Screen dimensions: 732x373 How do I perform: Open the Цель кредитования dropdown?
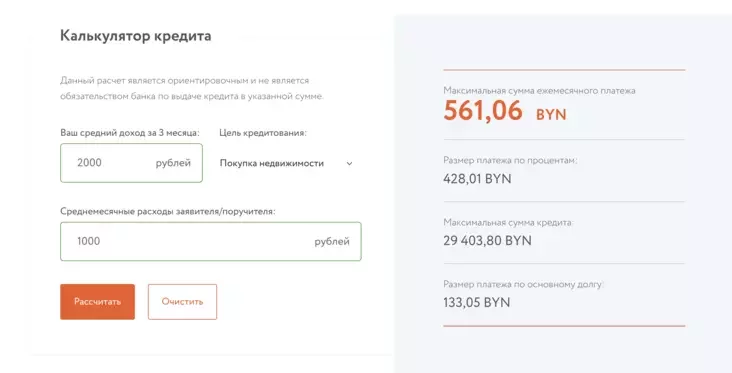(286, 163)
